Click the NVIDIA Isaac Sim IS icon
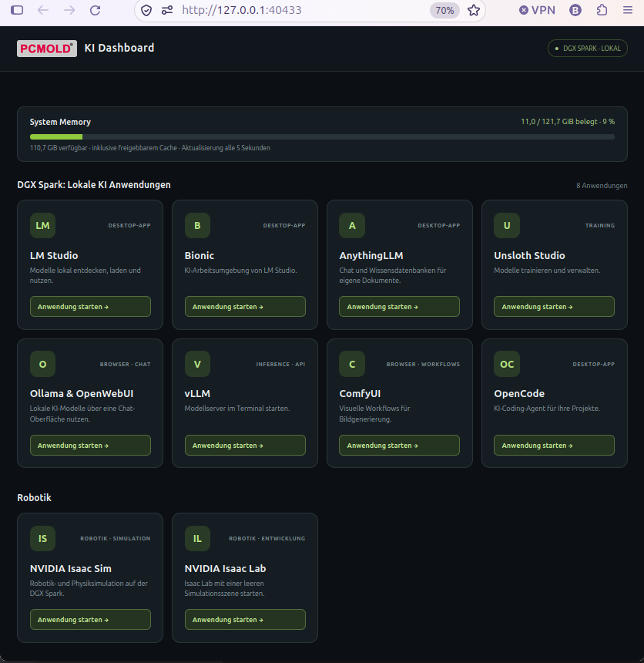The width and height of the screenshot is (644, 663). click(42, 538)
